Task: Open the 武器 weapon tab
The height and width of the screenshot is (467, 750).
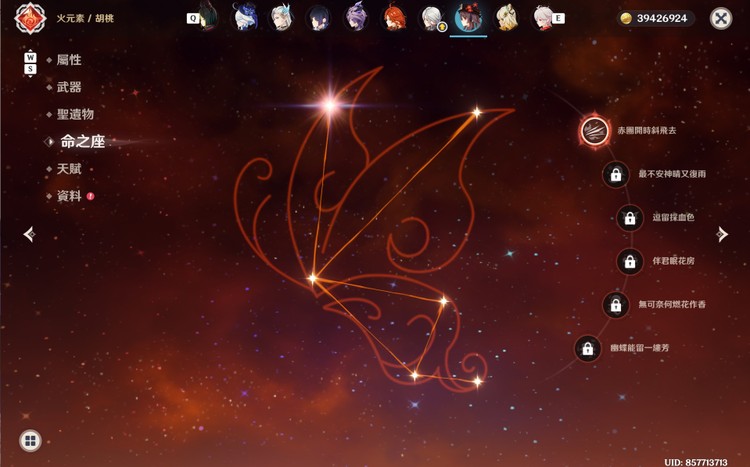Action: point(69,87)
